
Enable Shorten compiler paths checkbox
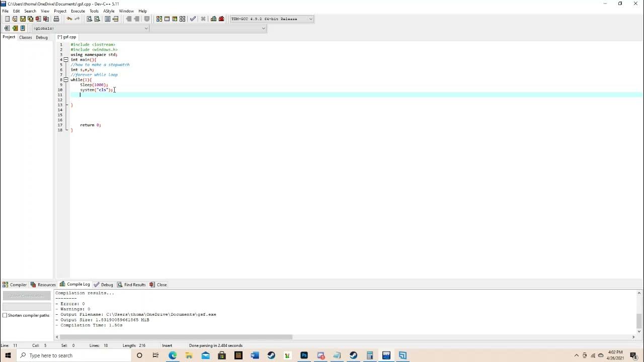5,315
